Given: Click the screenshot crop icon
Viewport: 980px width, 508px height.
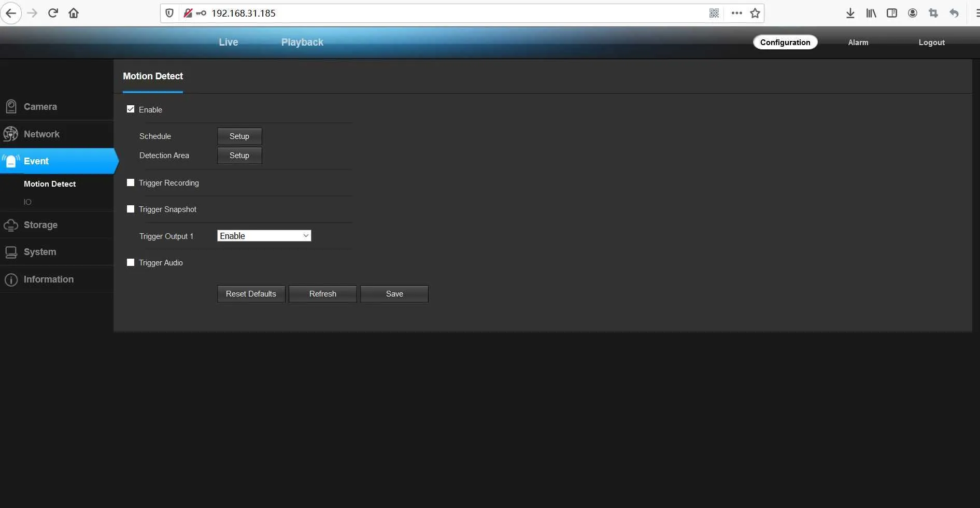Looking at the screenshot, I should tap(933, 13).
